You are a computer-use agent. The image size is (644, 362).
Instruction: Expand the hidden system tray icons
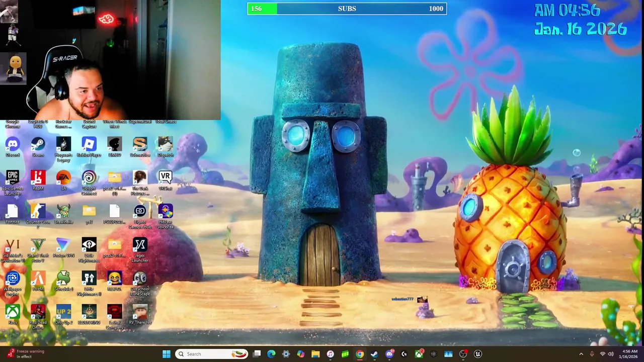[x=581, y=354]
